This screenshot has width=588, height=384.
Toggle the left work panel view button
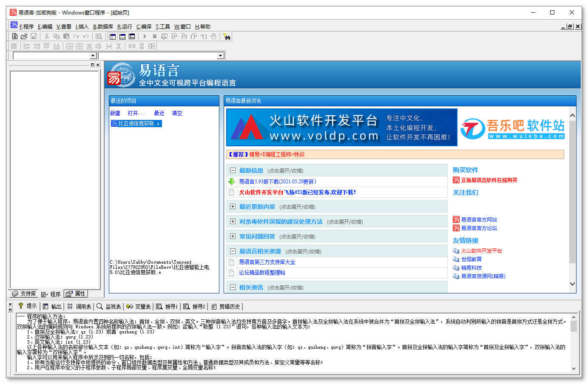tap(113, 37)
